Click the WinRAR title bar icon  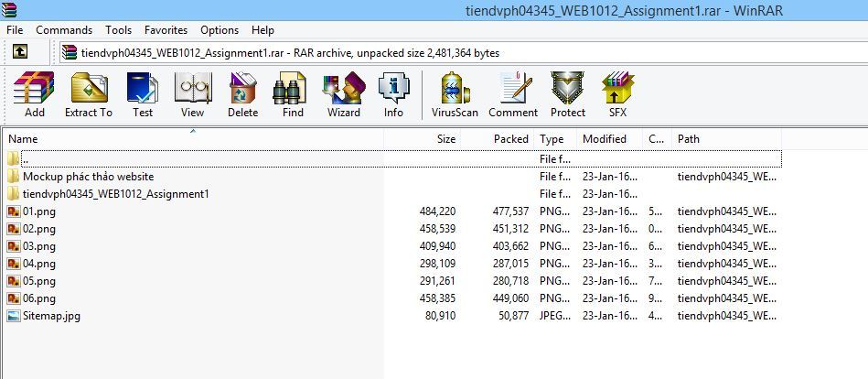click(x=8, y=11)
